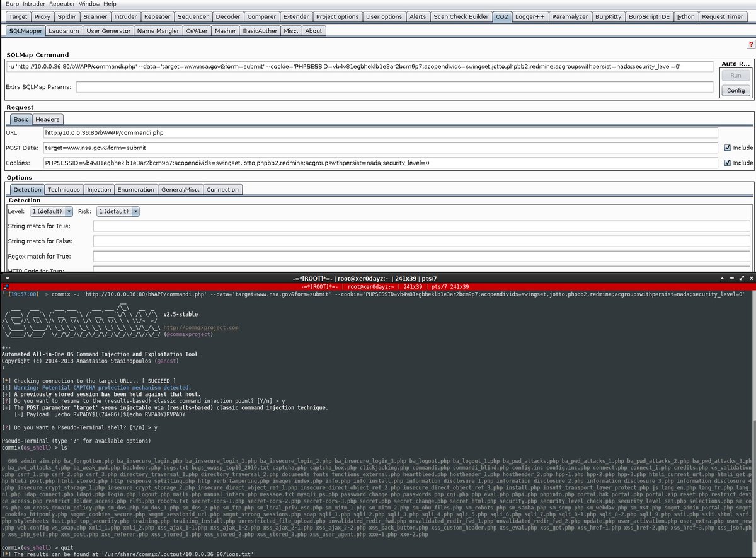Select the About sub-tab

pyautogui.click(x=313, y=30)
